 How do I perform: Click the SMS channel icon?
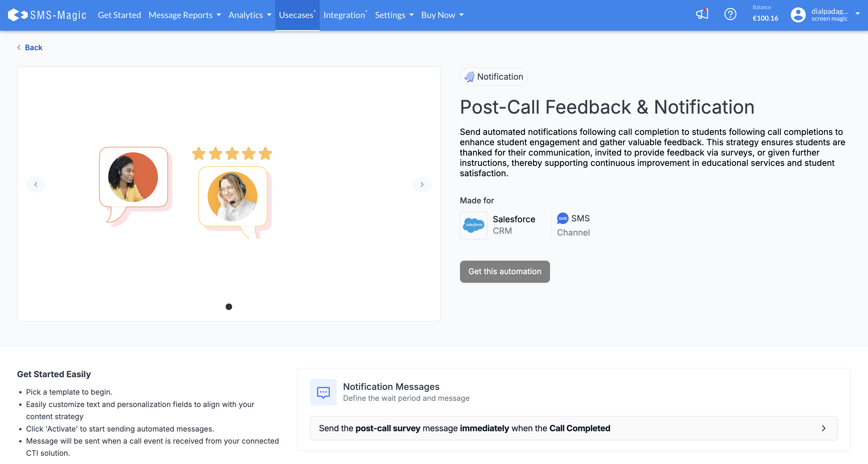(x=562, y=218)
